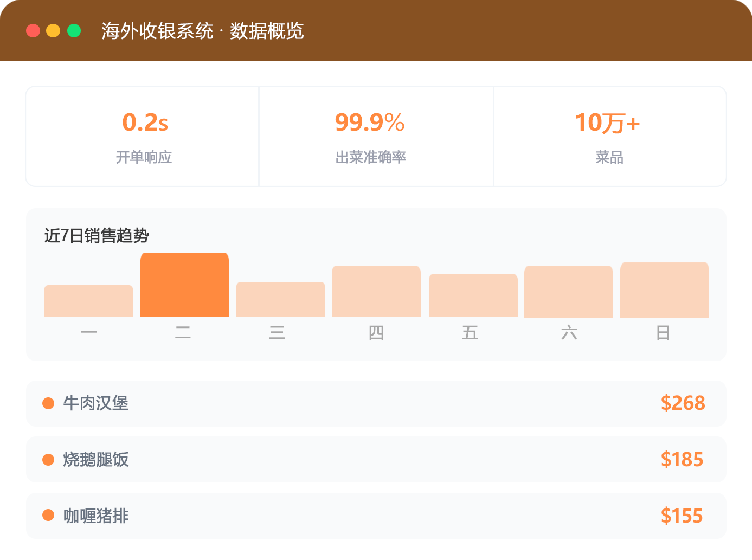Viewport: 752px width, 560px height.
Task: Select the Saturday (六) sales bar
Action: click(x=569, y=292)
